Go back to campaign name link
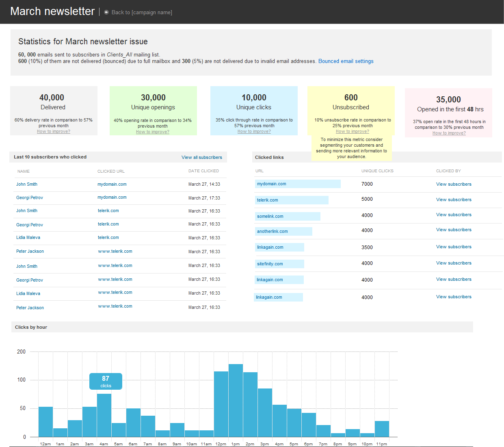The width and height of the screenshot is (504, 447). (x=142, y=13)
